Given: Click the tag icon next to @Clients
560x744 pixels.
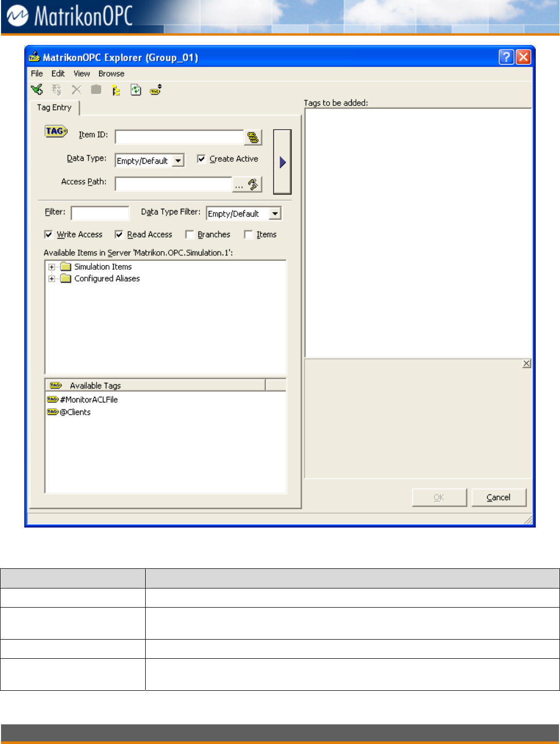Looking at the screenshot, I should [53, 412].
